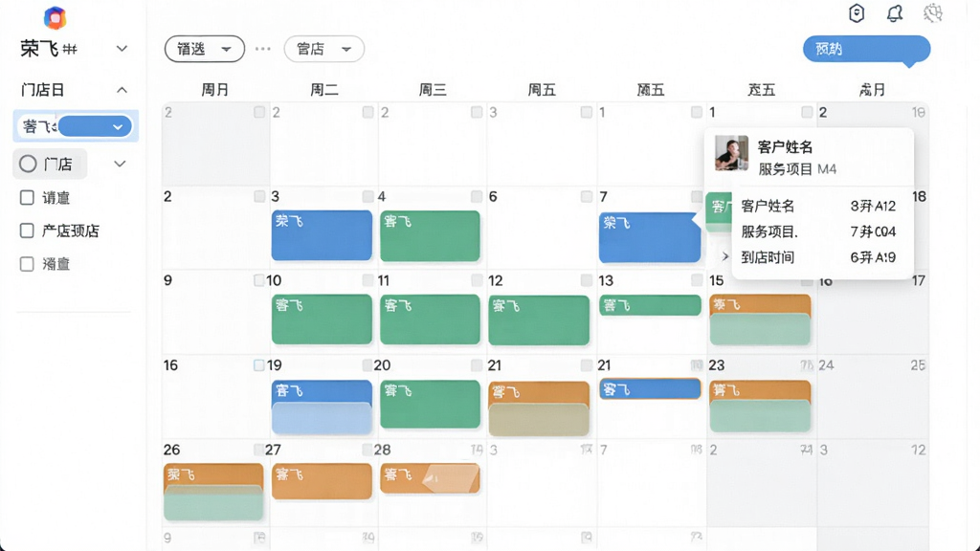Select the 门店 radio button
This screenshot has width=980, height=551.
click(x=28, y=164)
